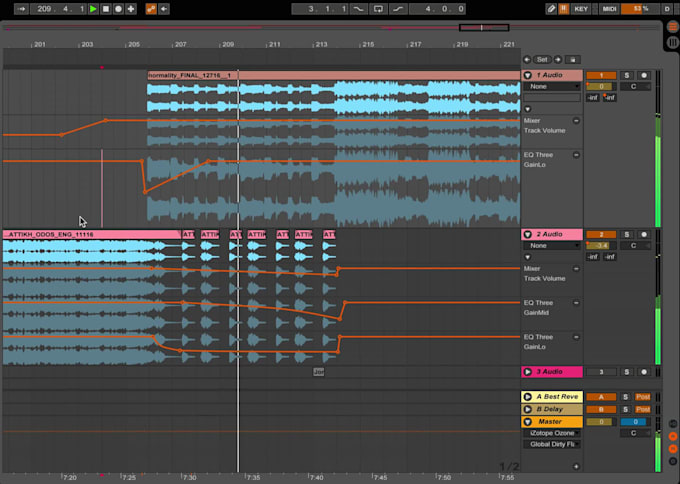Collapse the 1 Audio track
The image size is (680, 484).
tap(528, 76)
